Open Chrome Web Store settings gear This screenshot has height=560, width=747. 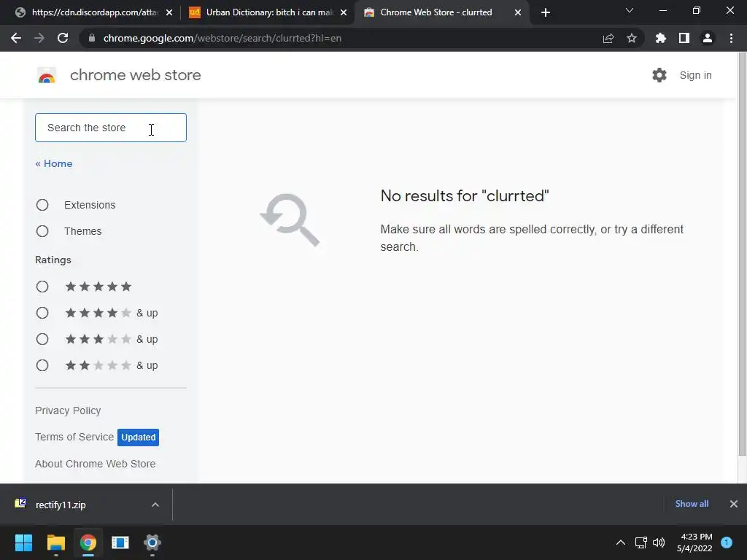click(x=659, y=75)
